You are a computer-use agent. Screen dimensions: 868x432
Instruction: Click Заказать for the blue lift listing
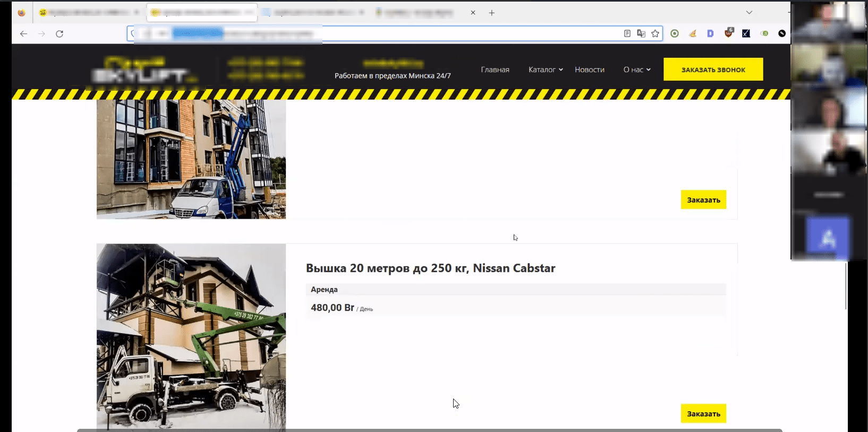point(703,200)
